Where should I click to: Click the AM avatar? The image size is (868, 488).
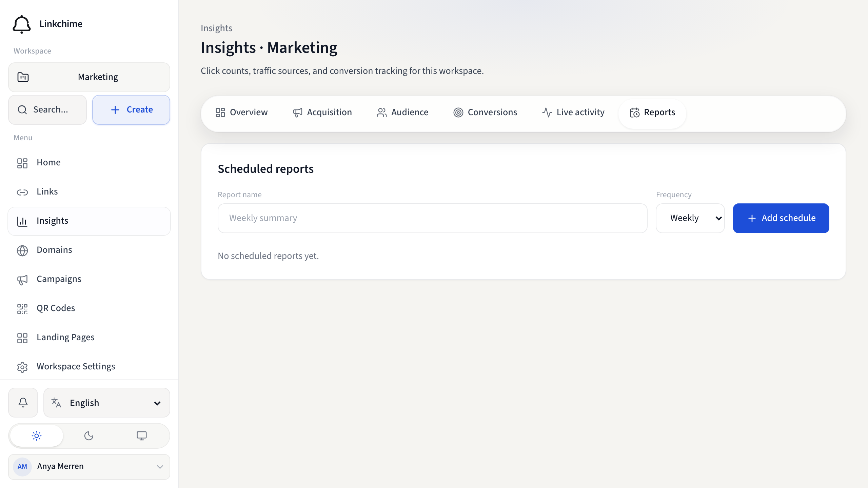[x=22, y=467]
